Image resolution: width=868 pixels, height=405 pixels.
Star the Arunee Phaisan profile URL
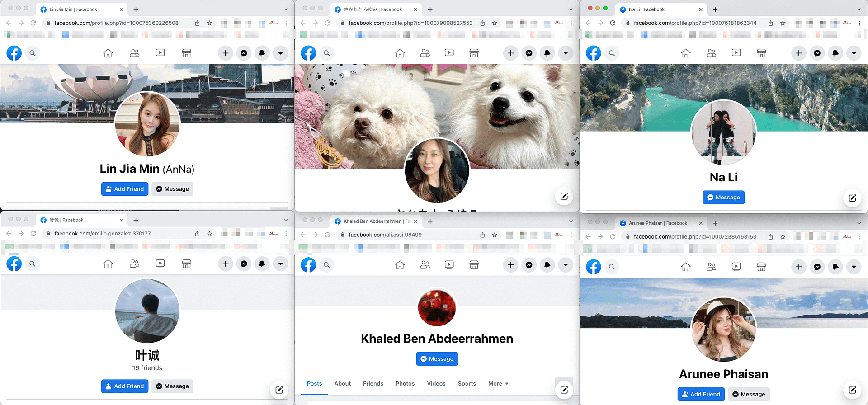tap(783, 237)
